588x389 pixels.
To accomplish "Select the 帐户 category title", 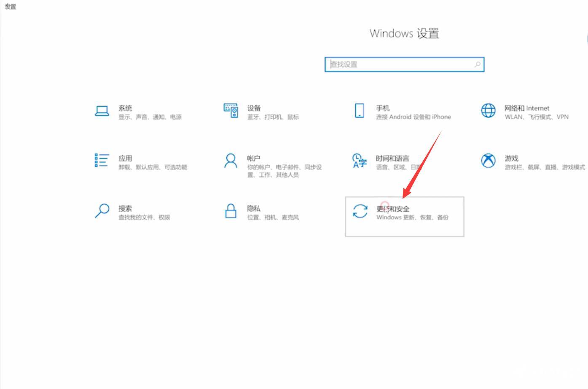I will pyautogui.click(x=254, y=158).
